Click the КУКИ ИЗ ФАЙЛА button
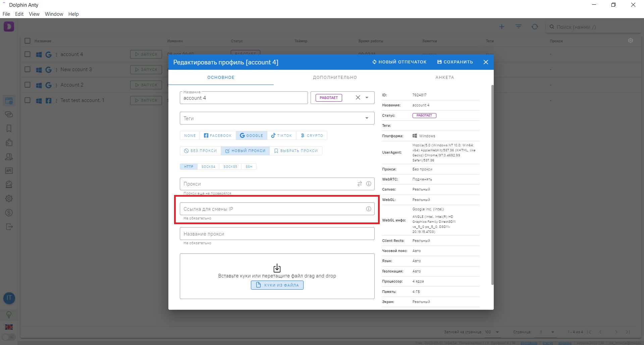The height and width of the screenshot is (345, 644). [277, 285]
